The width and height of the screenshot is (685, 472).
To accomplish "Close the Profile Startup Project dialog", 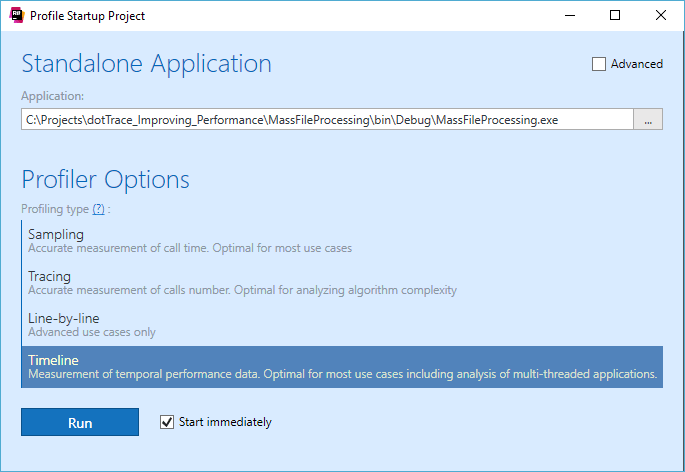I will click(661, 15).
